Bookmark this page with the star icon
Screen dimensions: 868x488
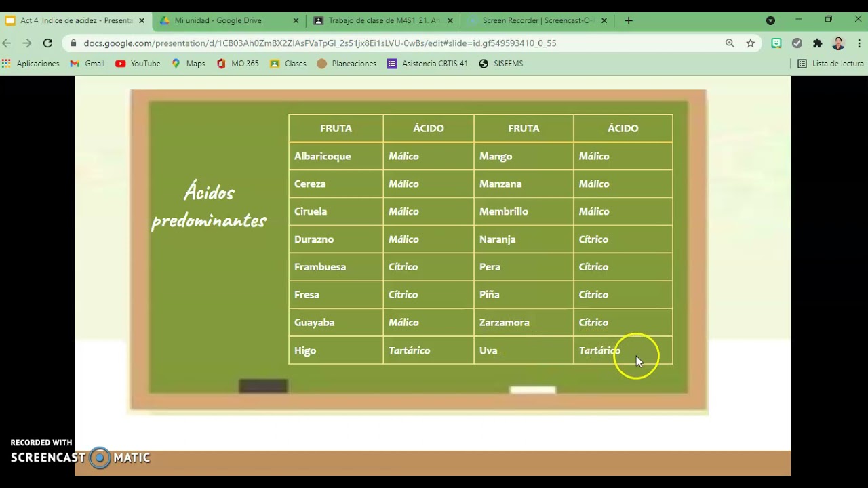pos(751,43)
